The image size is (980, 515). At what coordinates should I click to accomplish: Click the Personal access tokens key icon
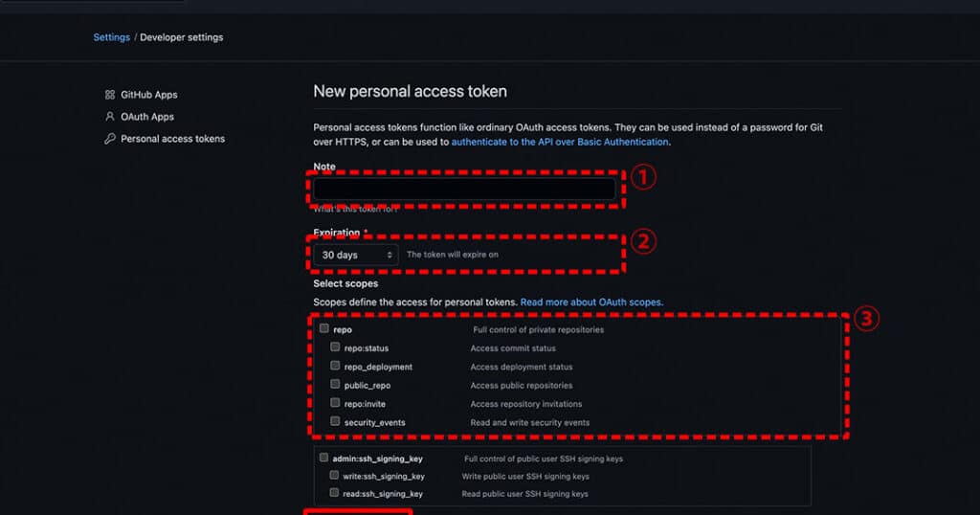point(110,139)
